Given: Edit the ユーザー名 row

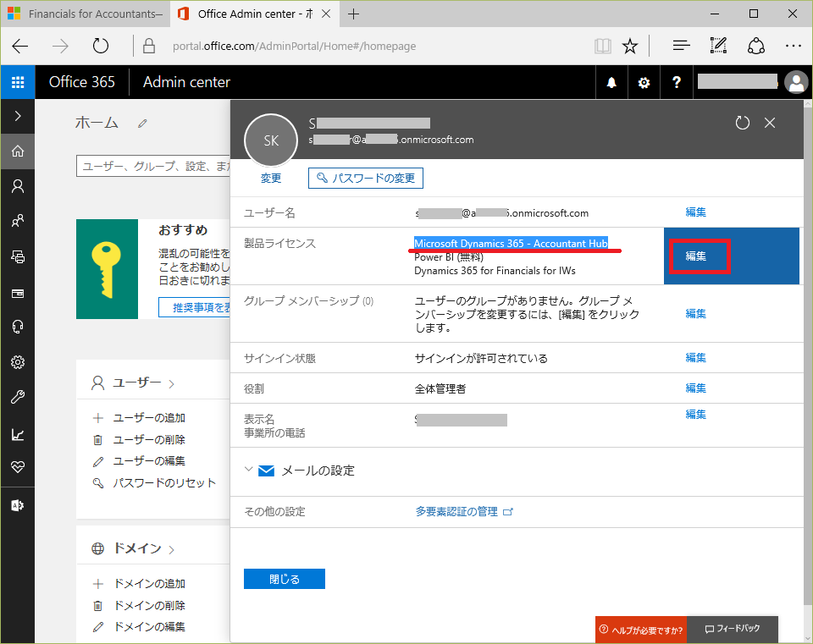Looking at the screenshot, I should 696,212.
